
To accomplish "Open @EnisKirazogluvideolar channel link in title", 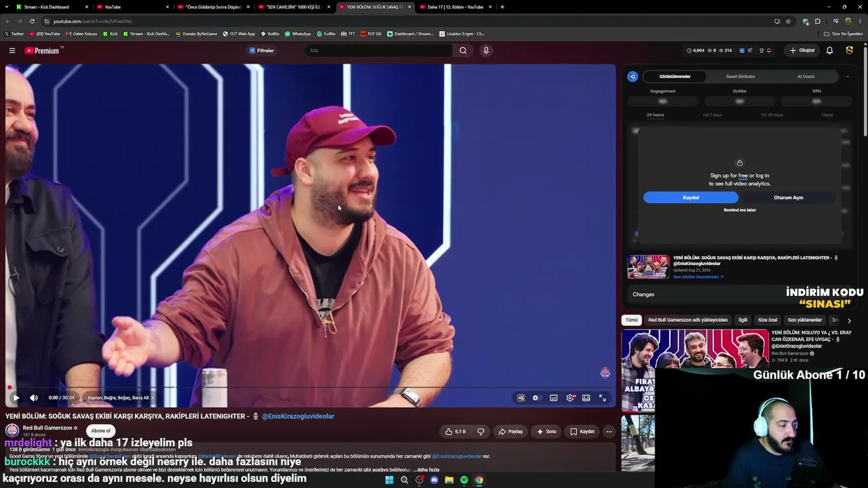I will point(298,416).
